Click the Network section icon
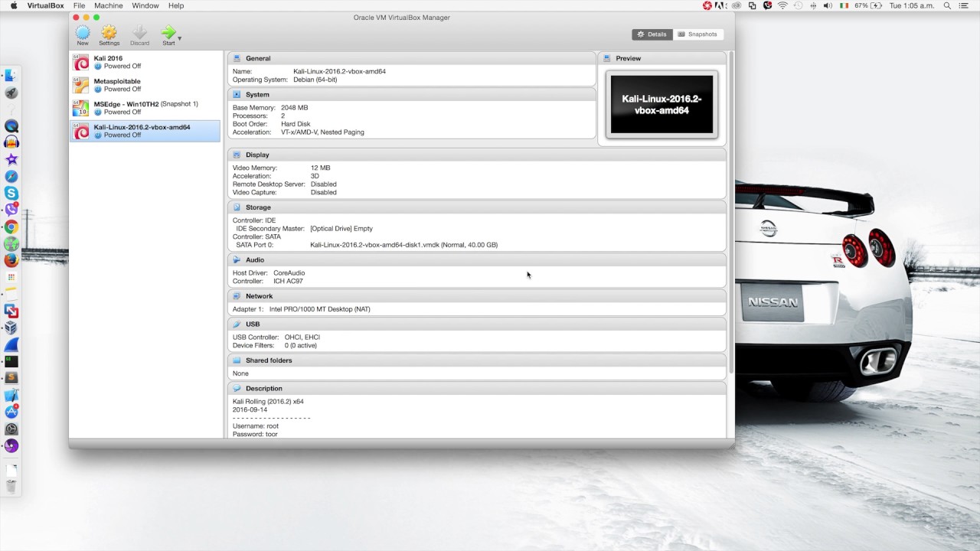Screen dimensions: 980x551 [x=237, y=296]
